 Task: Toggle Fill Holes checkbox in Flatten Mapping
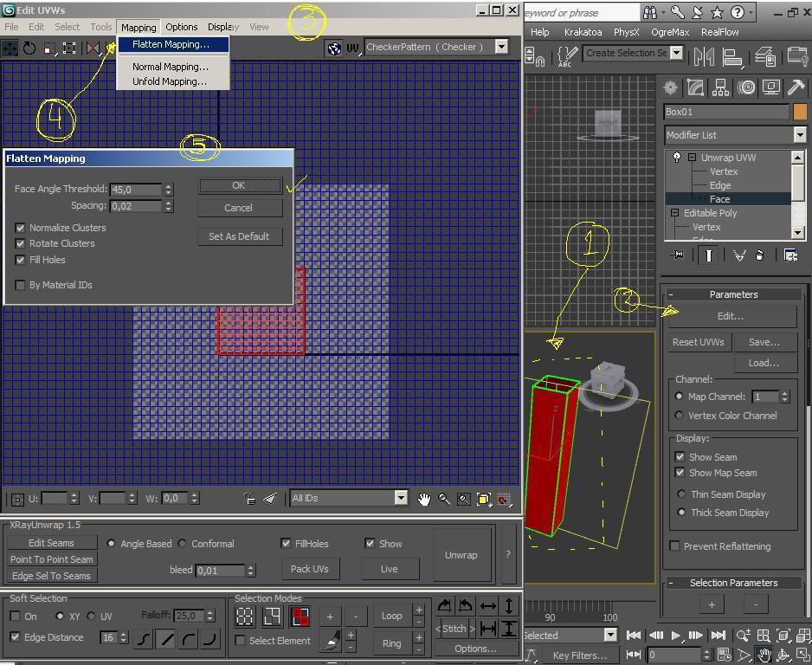pos(20,260)
